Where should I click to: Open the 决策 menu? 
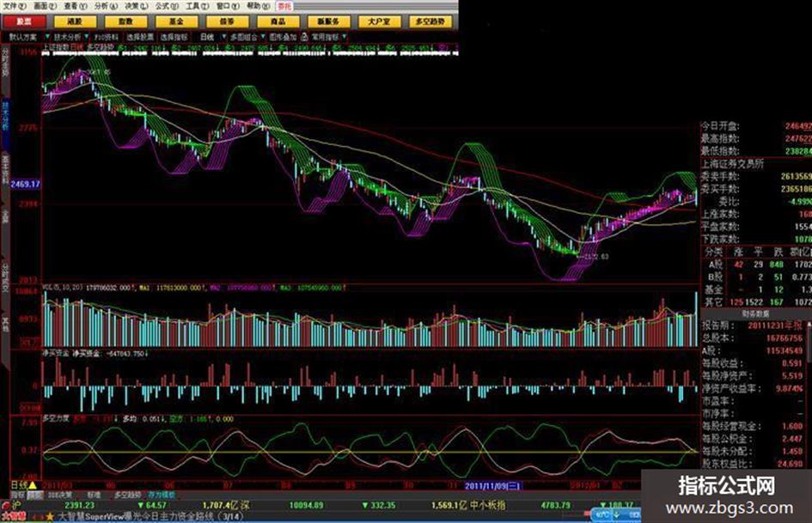click(x=137, y=6)
